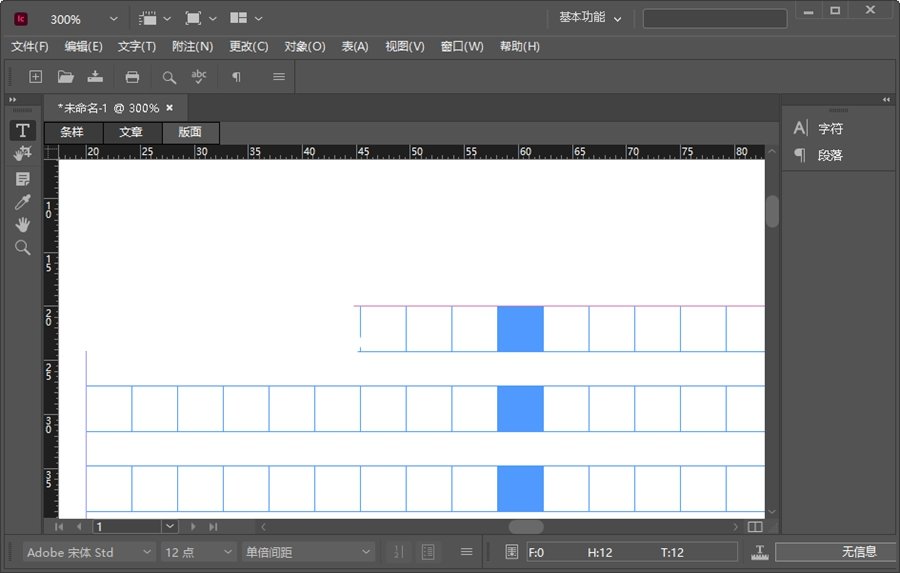The height and width of the screenshot is (573, 900).
Task: Click the new document icon
Action: tap(36, 76)
